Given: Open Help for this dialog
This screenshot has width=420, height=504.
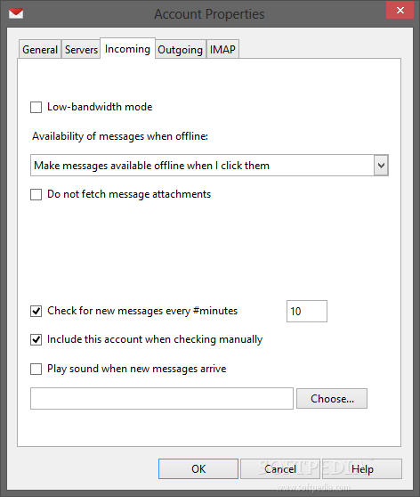Looking at the screenshot, I should tap(362, 469).
